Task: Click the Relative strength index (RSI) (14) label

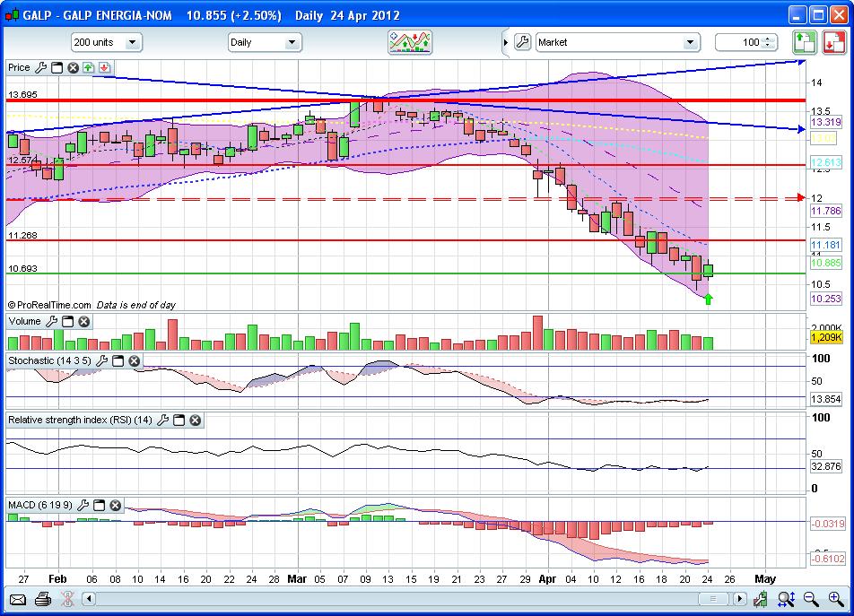Action: [x=80, y=420]
